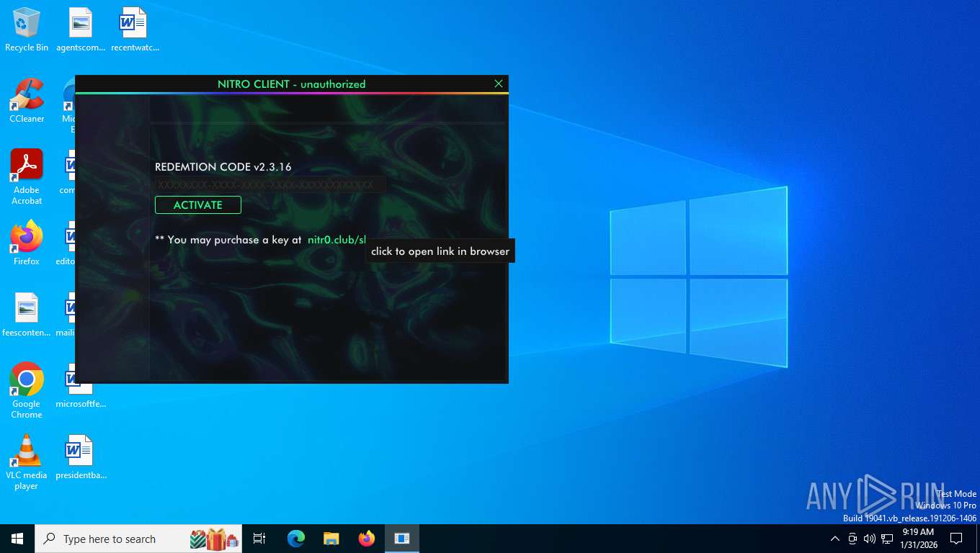Click the gift search highlights icon

214,539
